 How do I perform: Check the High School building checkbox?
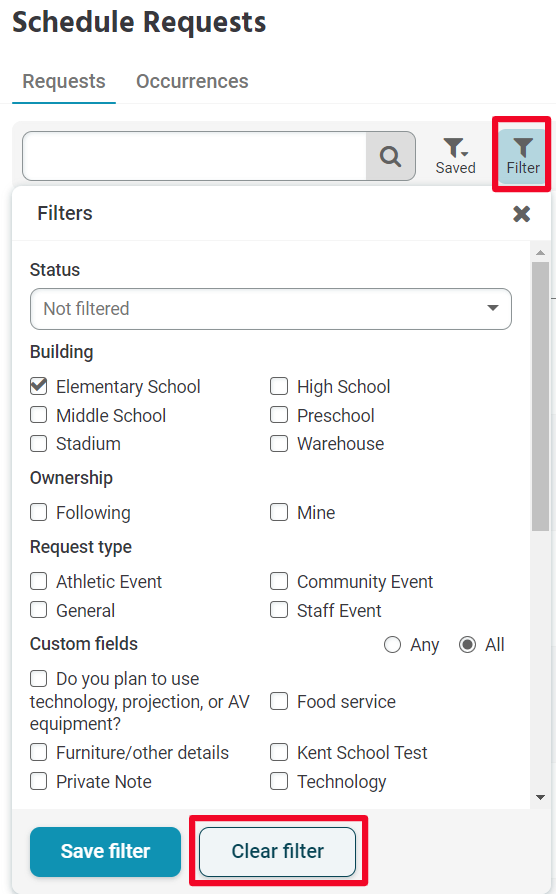tap(279, 386)
